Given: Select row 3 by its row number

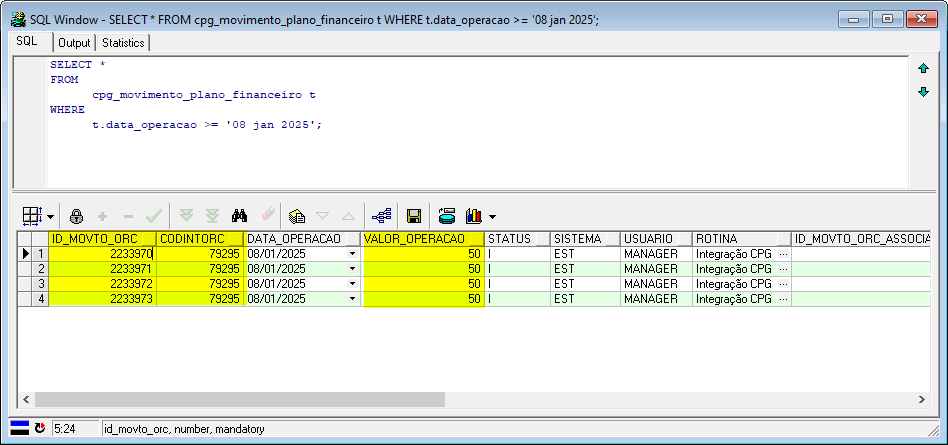Looking at the screenshot, I should pos(41,284).
